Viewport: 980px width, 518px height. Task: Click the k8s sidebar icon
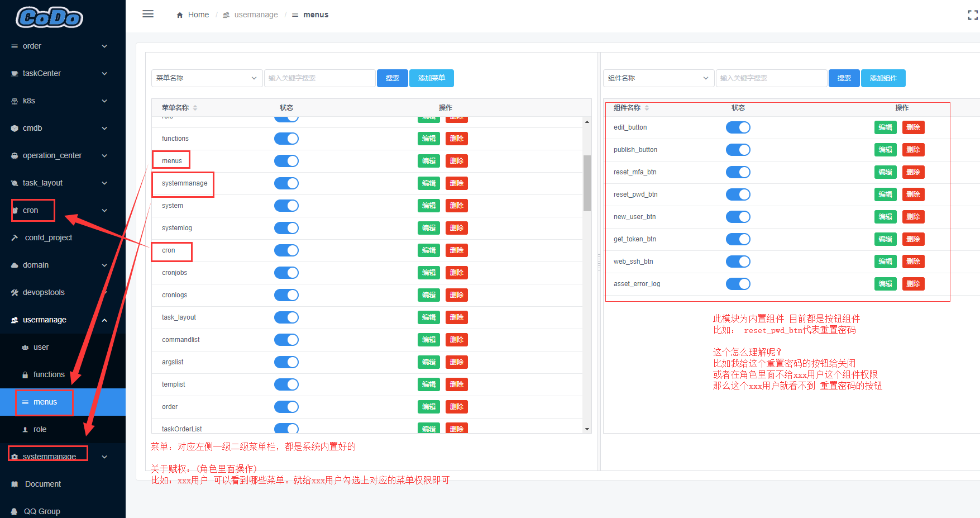[15, 101]
